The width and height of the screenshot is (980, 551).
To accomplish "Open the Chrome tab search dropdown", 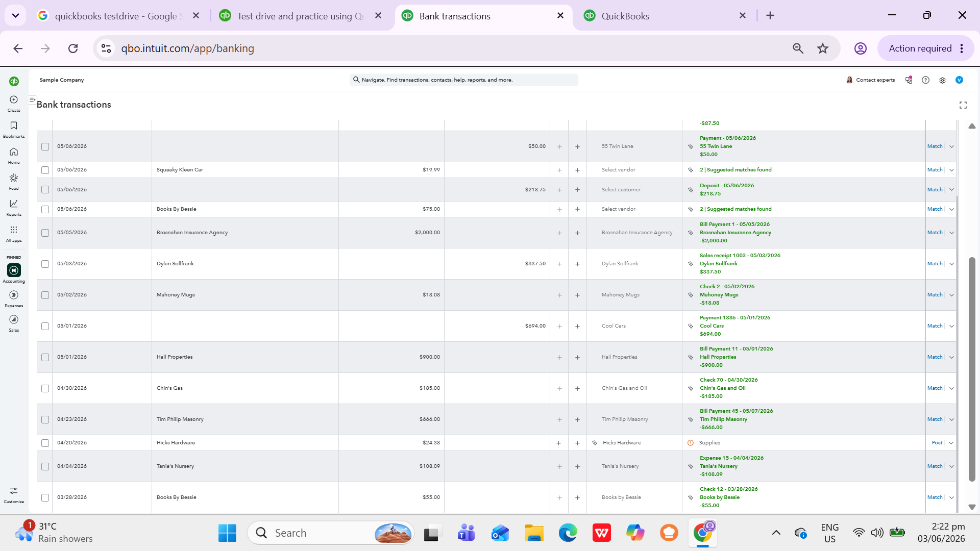I will [x=15, y=16].
